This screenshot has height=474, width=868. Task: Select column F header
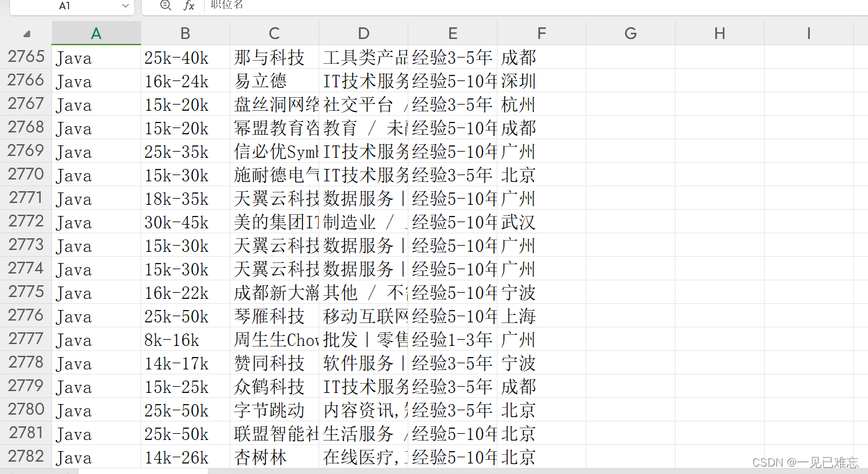coord(541,33)
